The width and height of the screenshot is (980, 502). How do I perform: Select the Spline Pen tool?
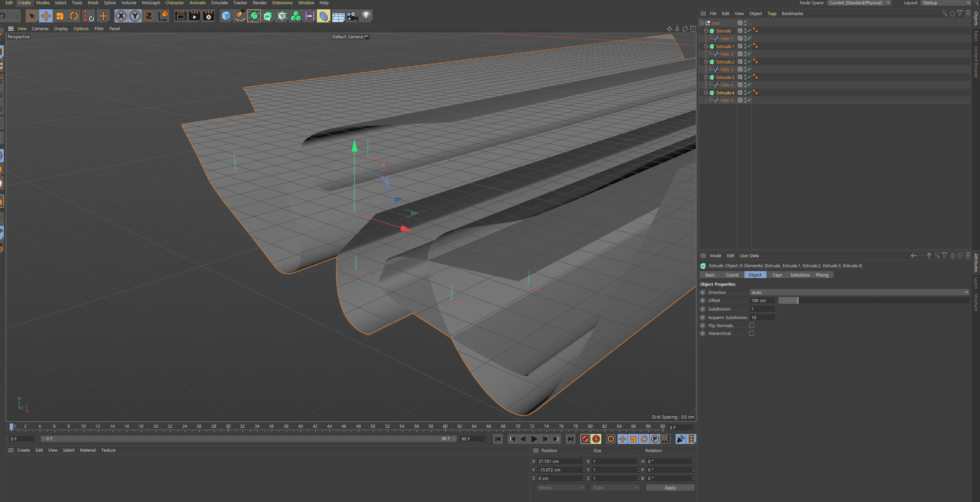[x=240, y=16]
